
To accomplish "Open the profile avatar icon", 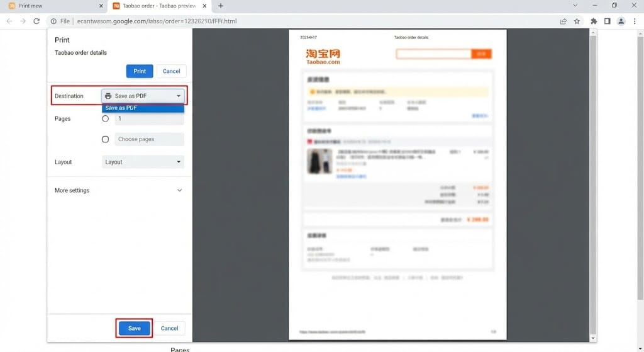I will (621, 21).
